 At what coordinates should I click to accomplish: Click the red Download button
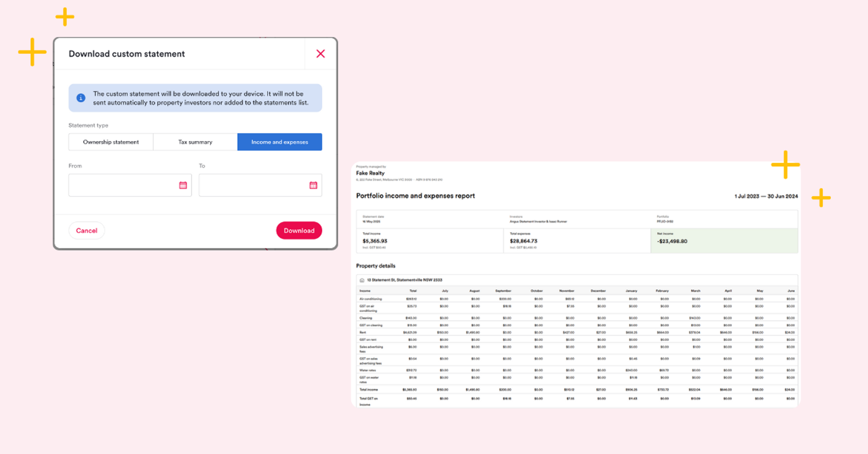tap(299, 230)
